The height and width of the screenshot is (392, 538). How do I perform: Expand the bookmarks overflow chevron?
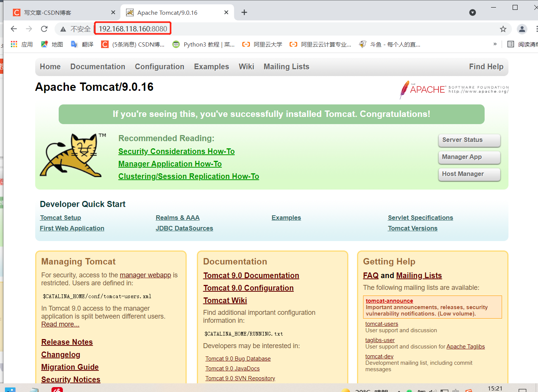click(495, 44)
